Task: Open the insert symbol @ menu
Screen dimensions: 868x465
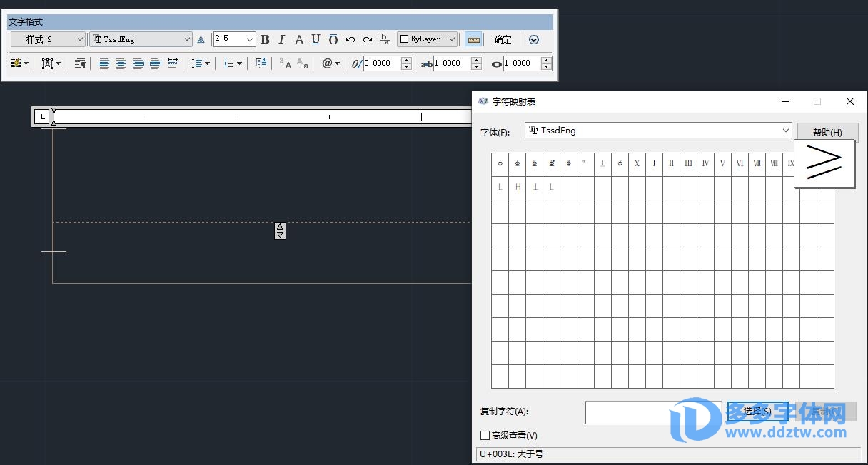Action: pos(330,63)
